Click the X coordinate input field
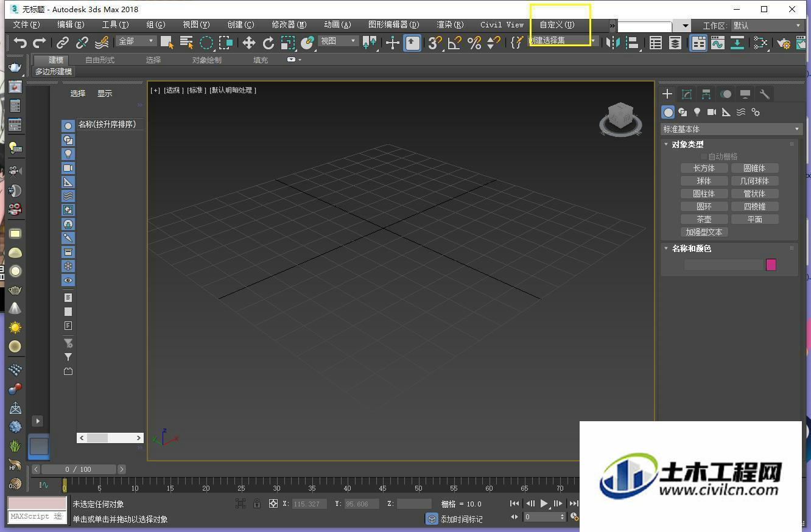Image resolution: width=811 pixels, height=532 pixels. (x=309, y=503)
